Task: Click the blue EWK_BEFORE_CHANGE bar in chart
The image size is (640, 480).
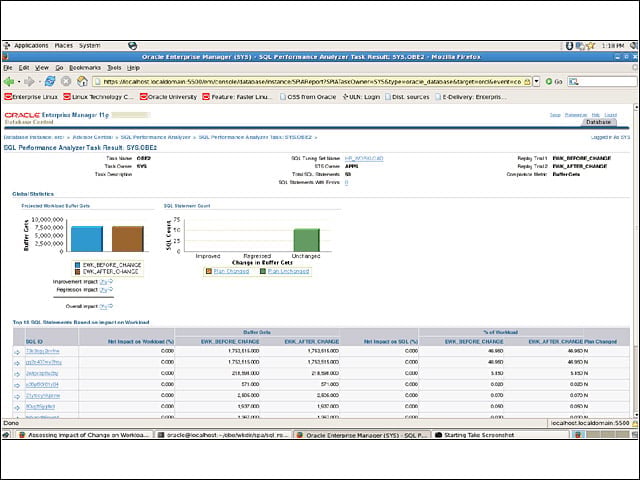Action: [87, 239]
